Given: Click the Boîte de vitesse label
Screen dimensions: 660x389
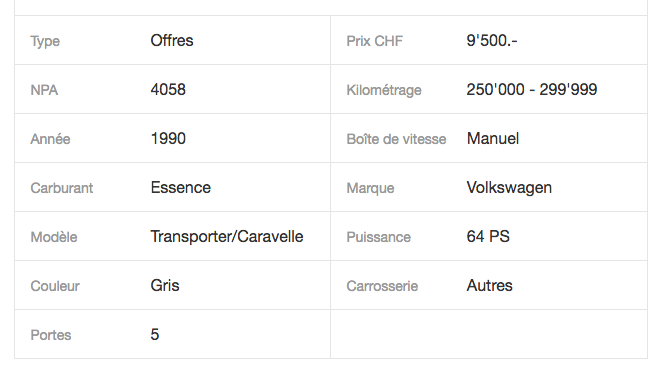Looking at the screenshot, I should (396, 139).
